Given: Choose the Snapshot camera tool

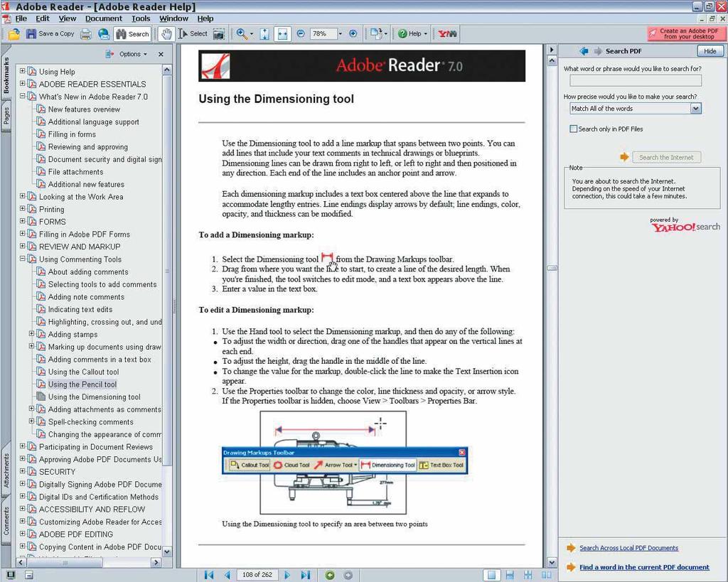Looking at the screenshot, I should click(x=219, y=33).
